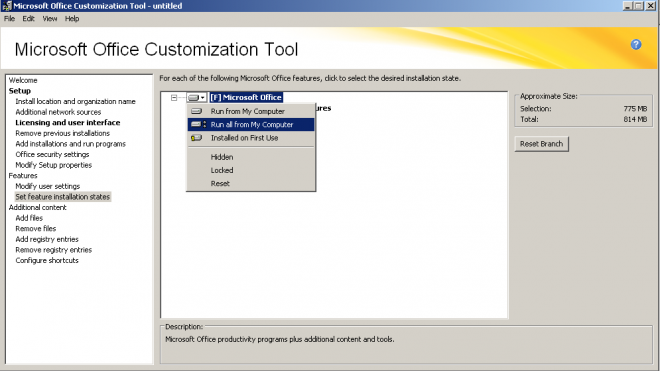Open the install state dropdown for Microsoft Office

pos(197,98)
